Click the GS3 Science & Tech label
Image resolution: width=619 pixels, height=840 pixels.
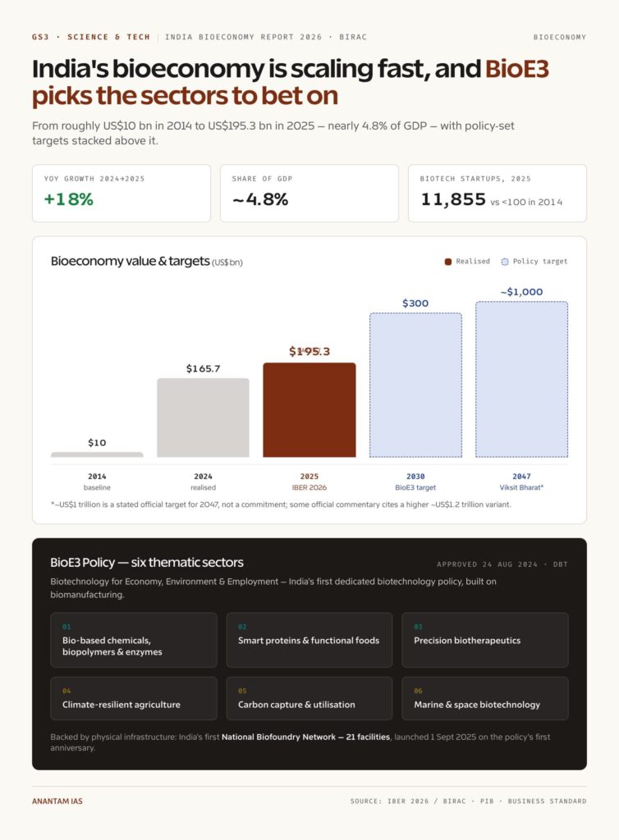tap(90, 37)
